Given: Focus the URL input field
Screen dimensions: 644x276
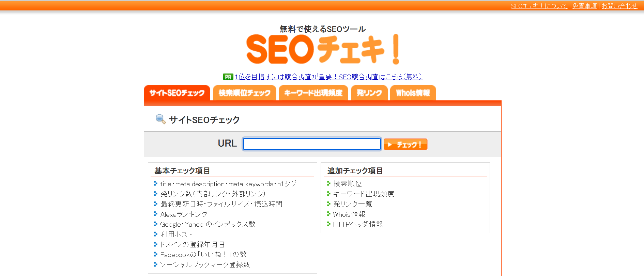Looking at the screenshot, I should pyautogui.click(x=312, y=144).
